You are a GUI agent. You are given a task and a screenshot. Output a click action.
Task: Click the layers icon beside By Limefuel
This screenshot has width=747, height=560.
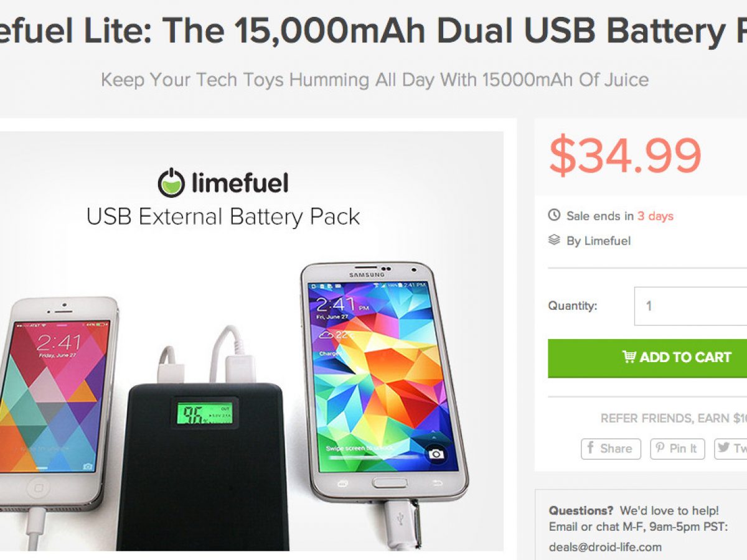pos(554,240)
